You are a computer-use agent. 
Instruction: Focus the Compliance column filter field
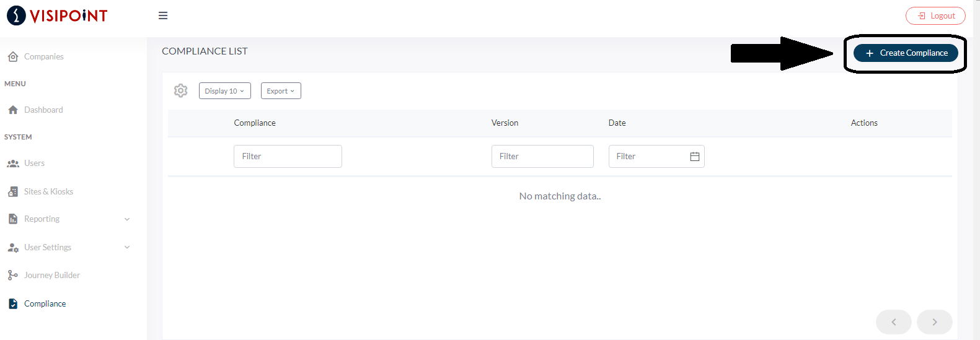click(x=288, y=156)
